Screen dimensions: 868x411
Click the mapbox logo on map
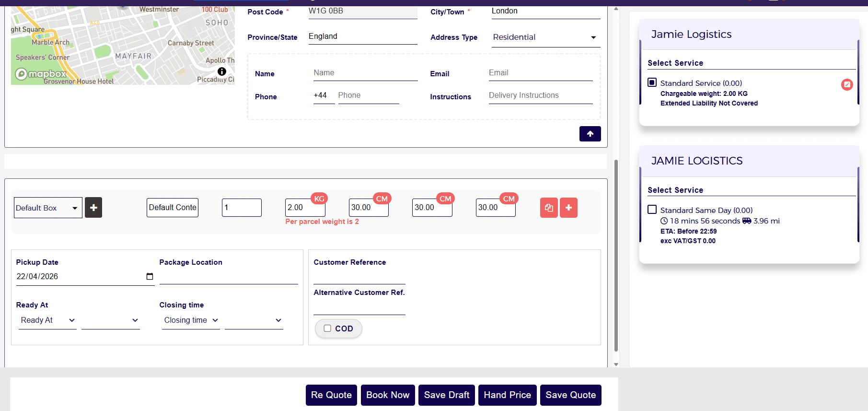click(x=41, y=74)
